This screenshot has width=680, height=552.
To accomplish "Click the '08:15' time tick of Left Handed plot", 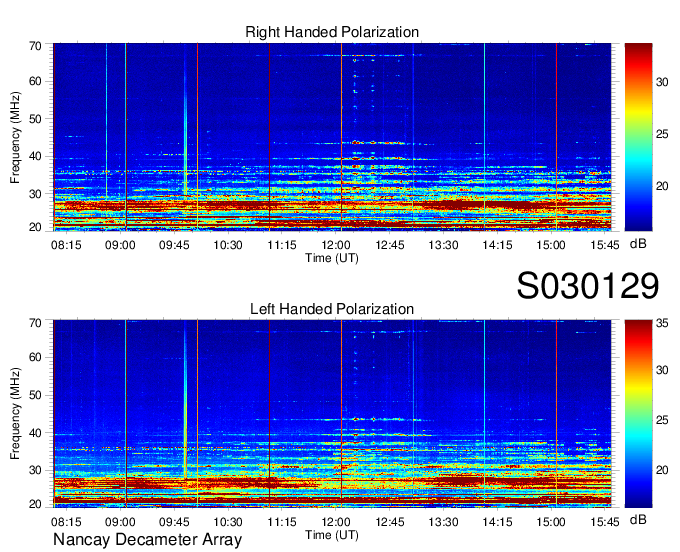I will pyautogui.click(x=66, y=522).
